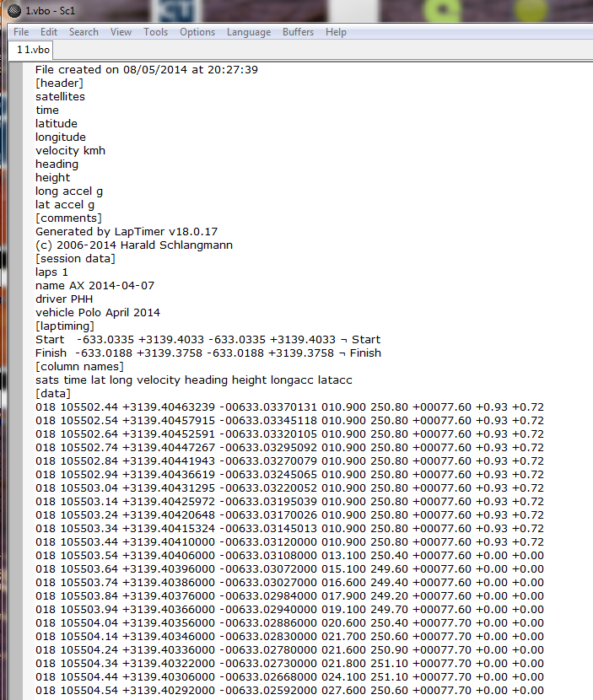The width and height of the screenshot is (593, 700).
Task: Click the data row with time 105503.54
Action: click(289, 555)
